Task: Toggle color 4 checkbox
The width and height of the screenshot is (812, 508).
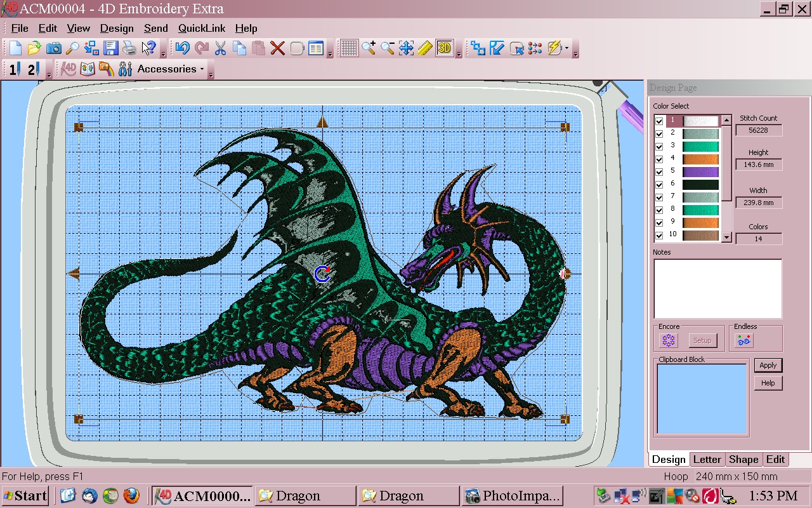Action: click(659, 159)
